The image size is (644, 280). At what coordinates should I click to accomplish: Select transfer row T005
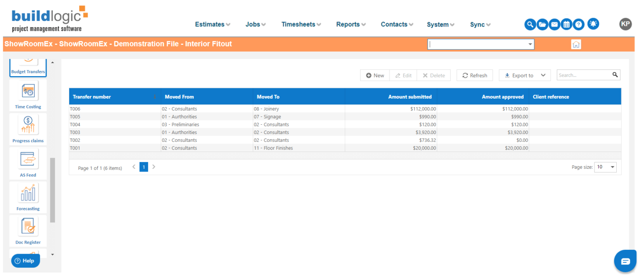(x=345, y=117)
